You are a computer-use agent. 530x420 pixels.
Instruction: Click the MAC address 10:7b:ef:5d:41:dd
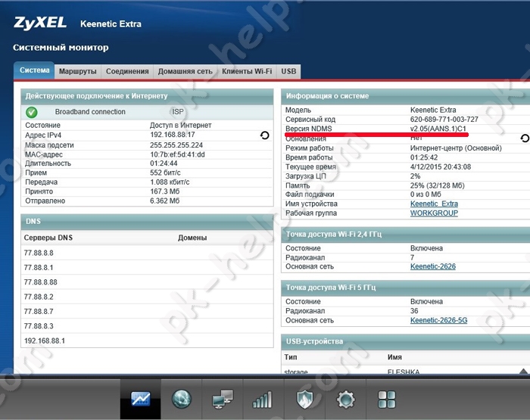click(177, 154)
